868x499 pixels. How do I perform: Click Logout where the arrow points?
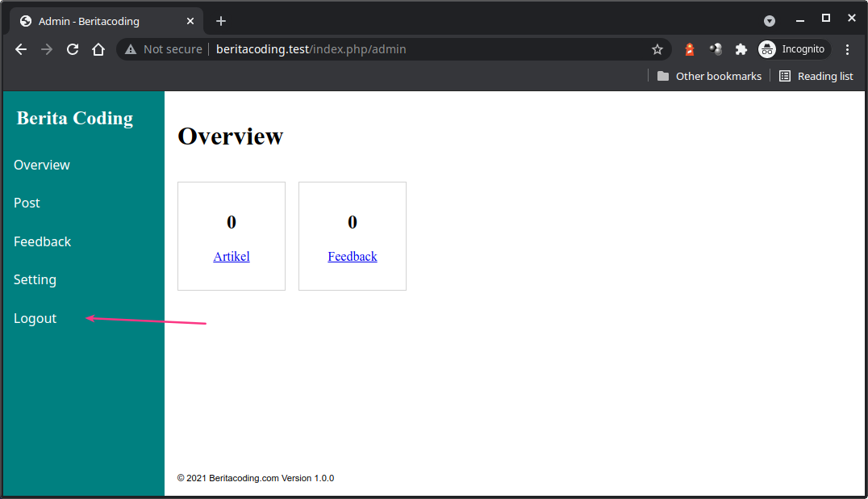[x=35, y=318]
